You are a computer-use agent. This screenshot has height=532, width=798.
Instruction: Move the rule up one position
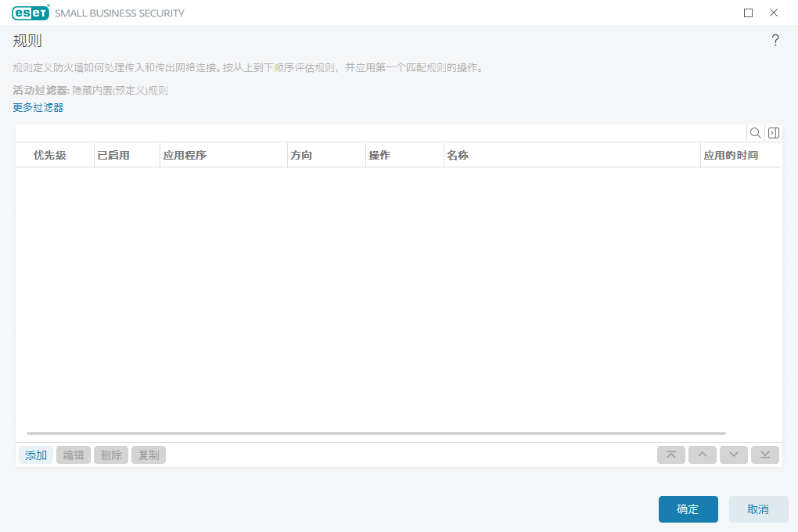pos(702,455)
